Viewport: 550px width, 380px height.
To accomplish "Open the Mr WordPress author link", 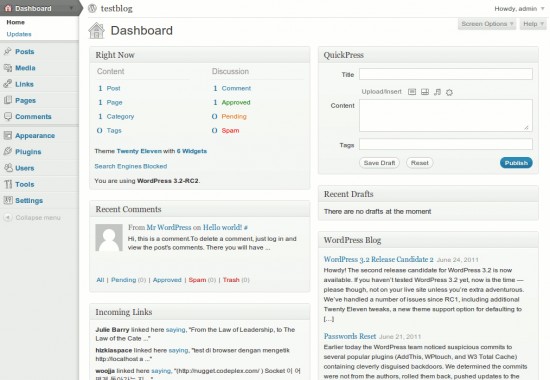I will click(x=169, y=227).
